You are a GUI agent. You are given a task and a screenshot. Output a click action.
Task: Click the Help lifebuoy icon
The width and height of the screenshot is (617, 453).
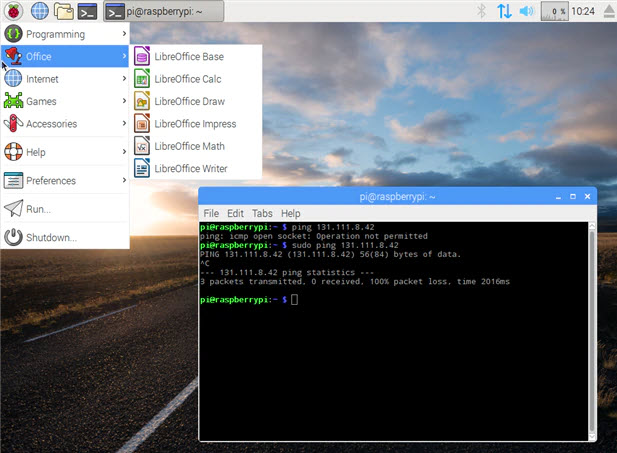[13, 152]
